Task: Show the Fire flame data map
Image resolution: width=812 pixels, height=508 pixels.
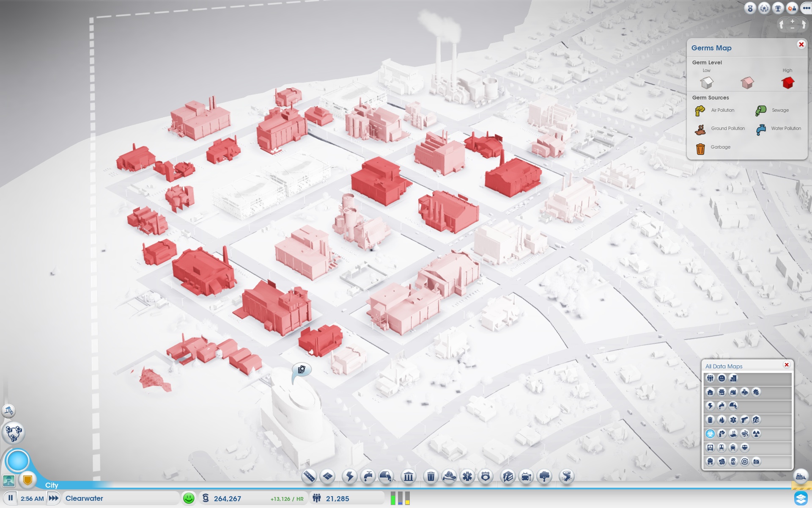Action: (x=721, y=420)
